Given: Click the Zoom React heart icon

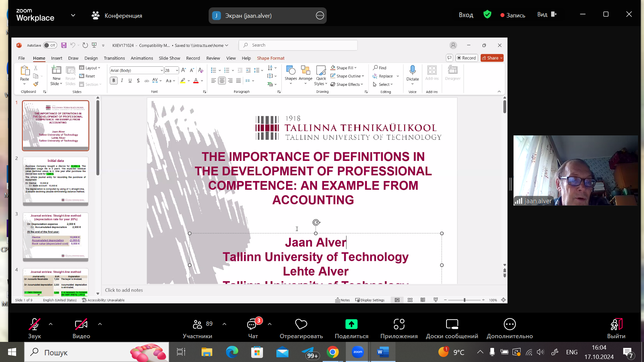Looking at the screenshot, I should [x=301, y=324].
